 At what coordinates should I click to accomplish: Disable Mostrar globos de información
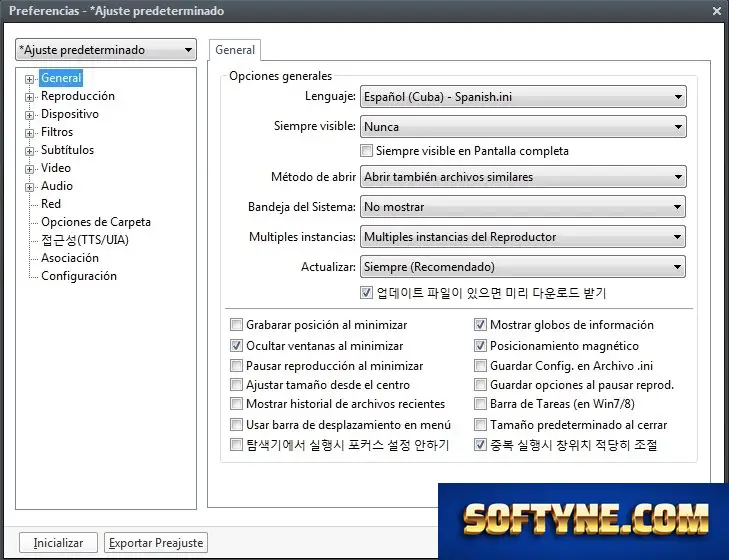pyautogui.click(x=480, y=325)
